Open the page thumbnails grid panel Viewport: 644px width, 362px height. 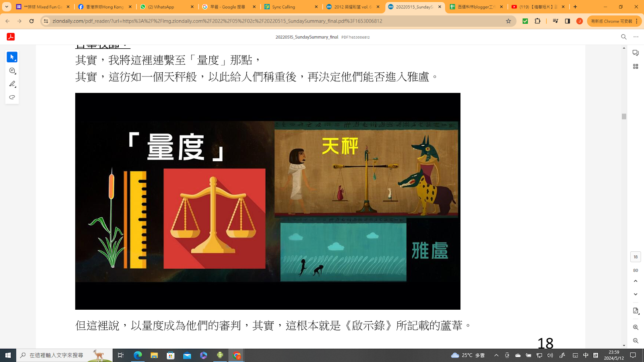636,66
